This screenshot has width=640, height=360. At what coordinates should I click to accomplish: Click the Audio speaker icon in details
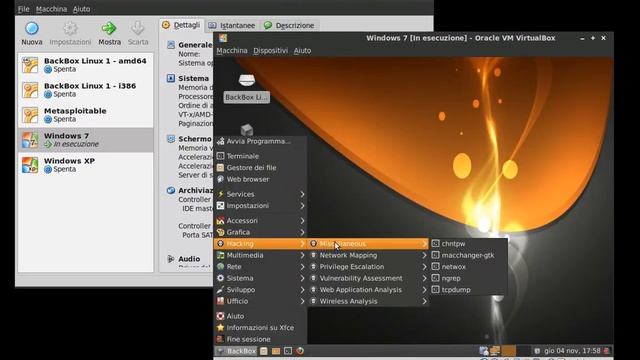pos(171,259)
